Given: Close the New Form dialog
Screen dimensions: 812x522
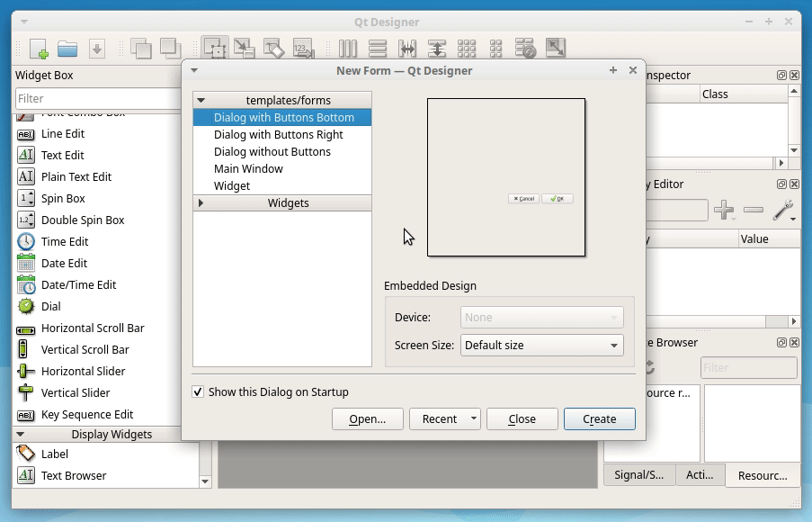Looking at the screenshot, I should tap(522, 418).
